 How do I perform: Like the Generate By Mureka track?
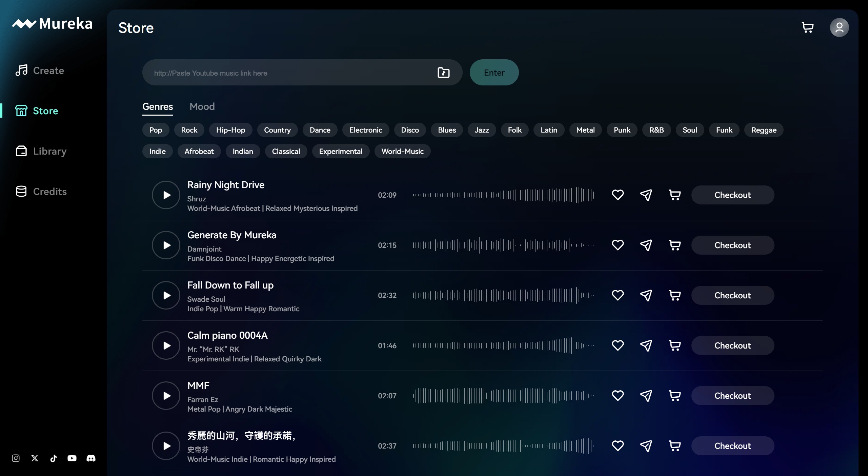(618, 245)
